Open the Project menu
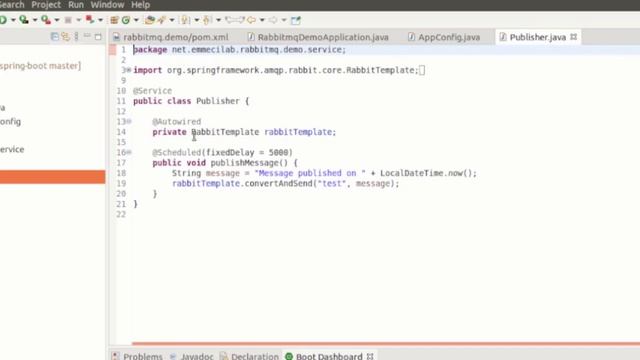Screen dimensions: 640x360 46,4
